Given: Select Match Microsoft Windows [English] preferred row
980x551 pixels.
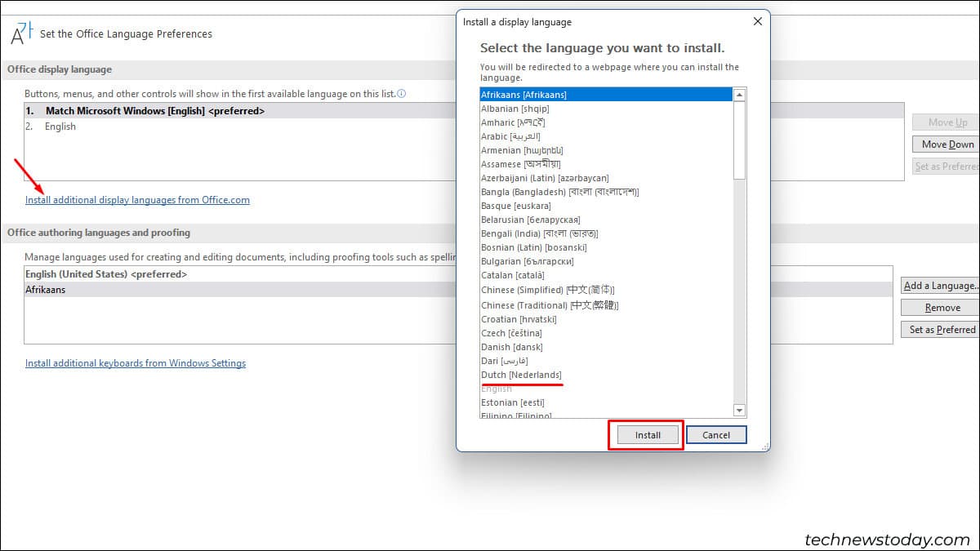Looking at the screenshot, I should click(x=239, y=111).
